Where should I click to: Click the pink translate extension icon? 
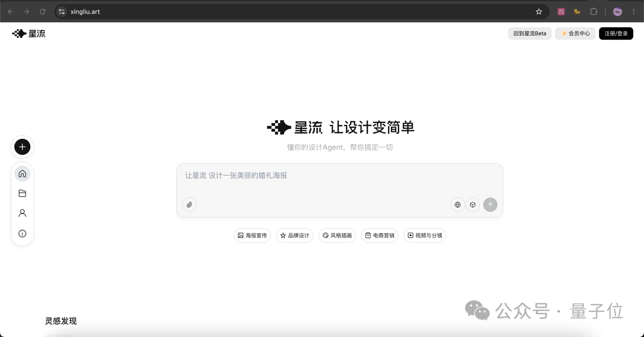[561, 12]
